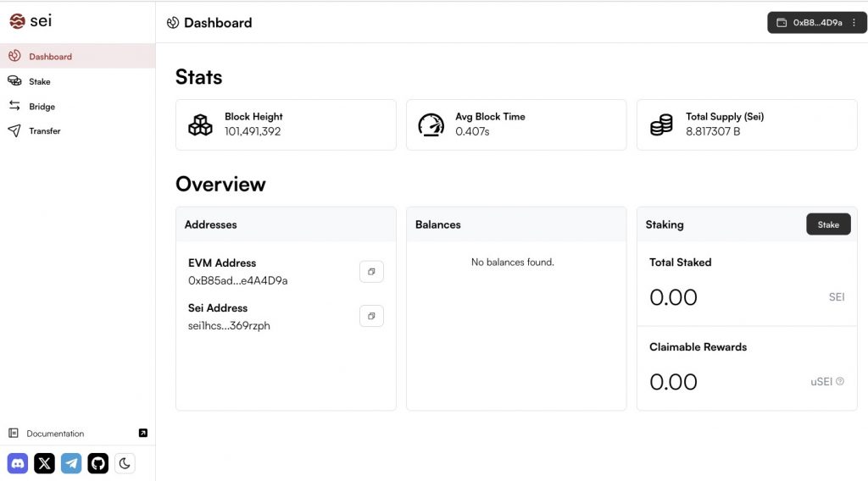This screenshot has height=481, width=868.
Task: Toggle dark mode with moon icon
Action: (x=125, y=463)
